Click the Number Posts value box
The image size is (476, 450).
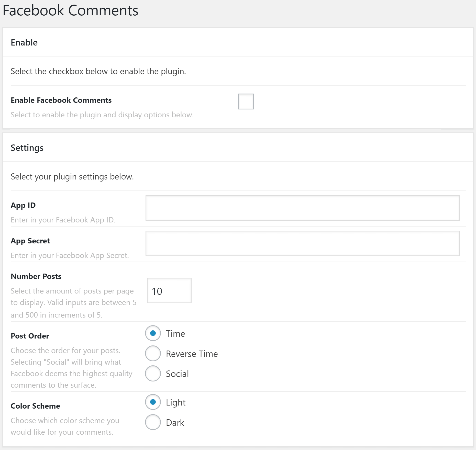click(x=169, y=290)
